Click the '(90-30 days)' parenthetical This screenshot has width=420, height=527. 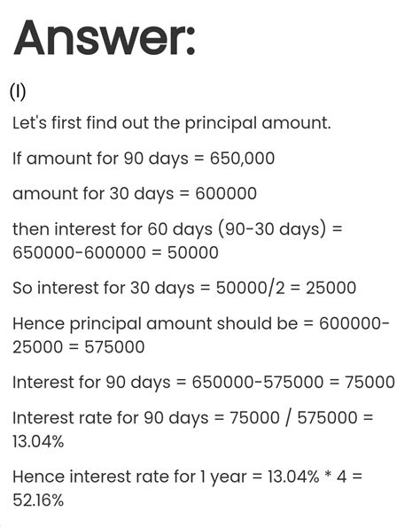(x=272, y=229)
